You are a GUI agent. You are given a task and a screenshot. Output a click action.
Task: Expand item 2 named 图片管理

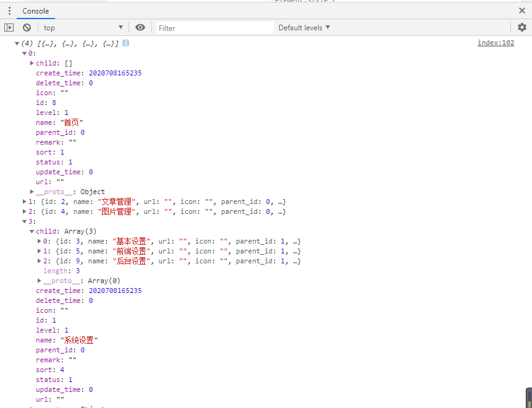tap(25, 211)
